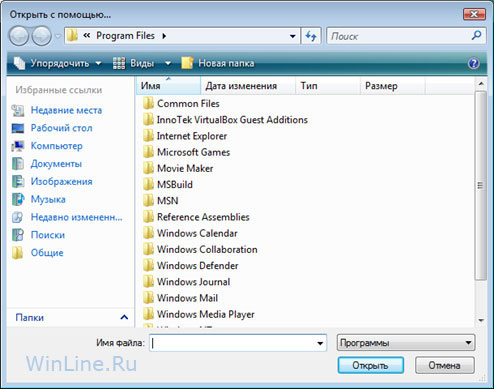The width and height of the screenshot is (494, 389).
Task: Open the Изображения link
Action: coord(61,181)
